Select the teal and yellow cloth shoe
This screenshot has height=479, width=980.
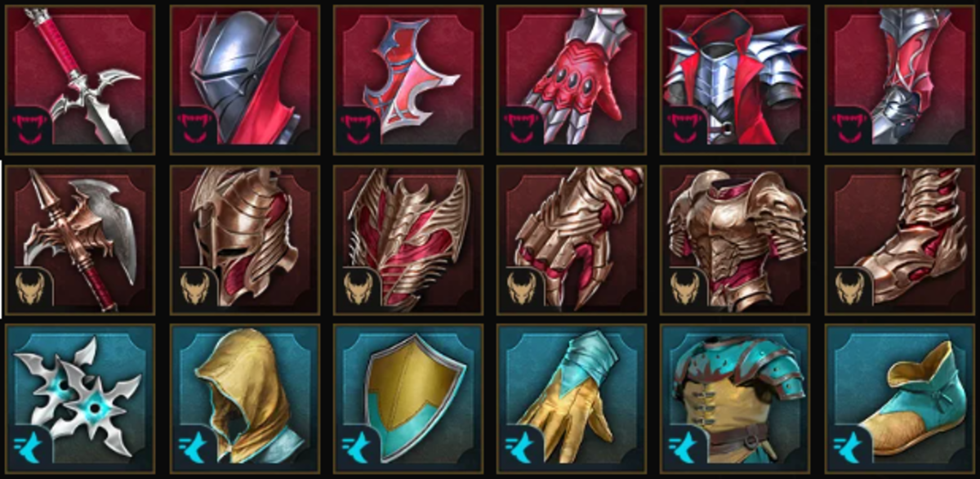coord(899,399)
